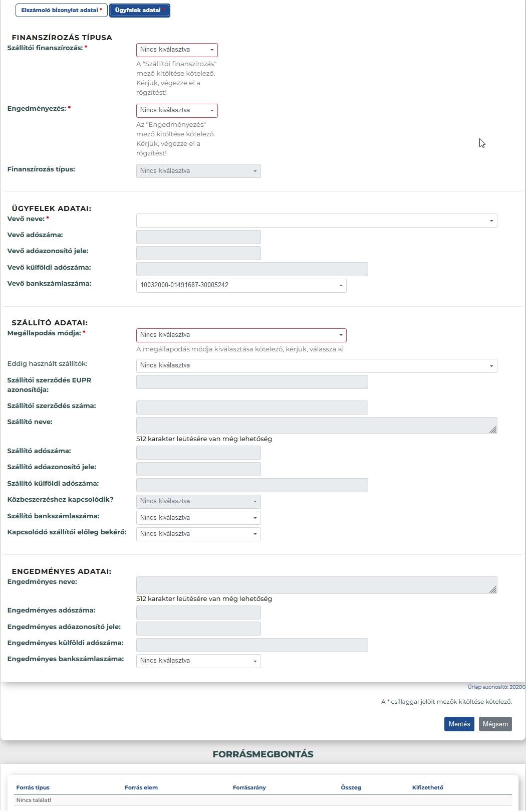Click the Vevő adószáma field
The image size is (526, 812).
(198, 237)
